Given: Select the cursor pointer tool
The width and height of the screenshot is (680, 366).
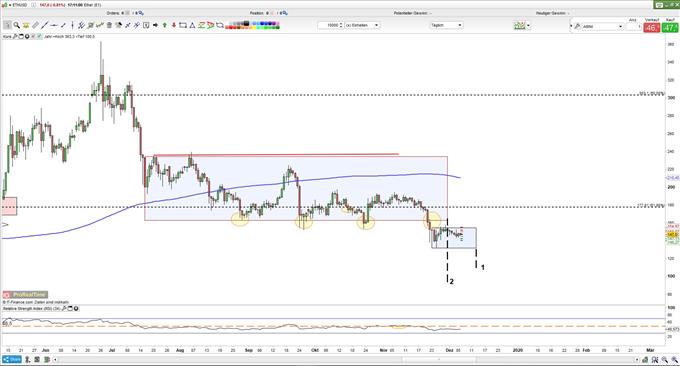Looking at the screenshot, I should tap(7, 25).
